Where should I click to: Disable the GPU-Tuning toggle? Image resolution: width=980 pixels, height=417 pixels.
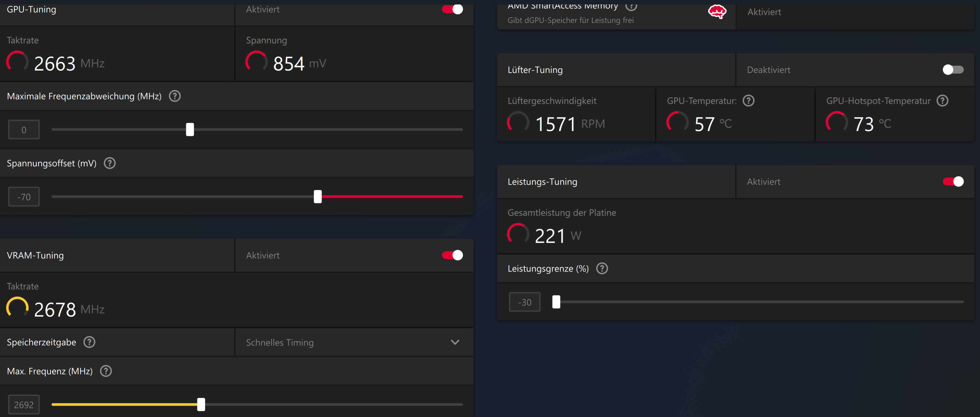tap(452, 9)
